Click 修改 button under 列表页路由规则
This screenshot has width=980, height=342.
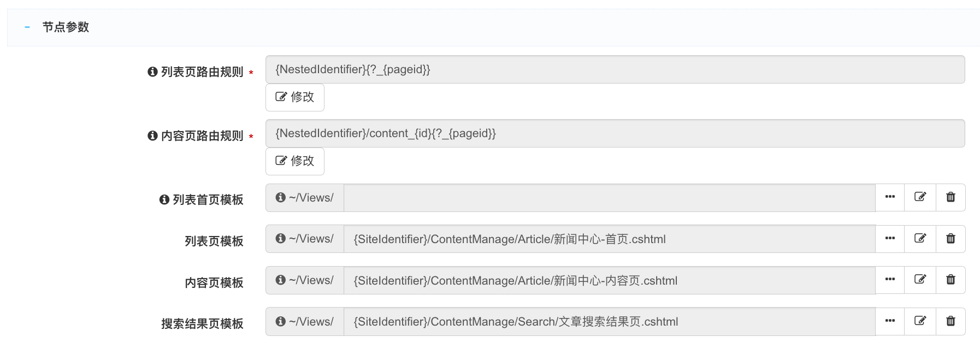coord(295,97)
